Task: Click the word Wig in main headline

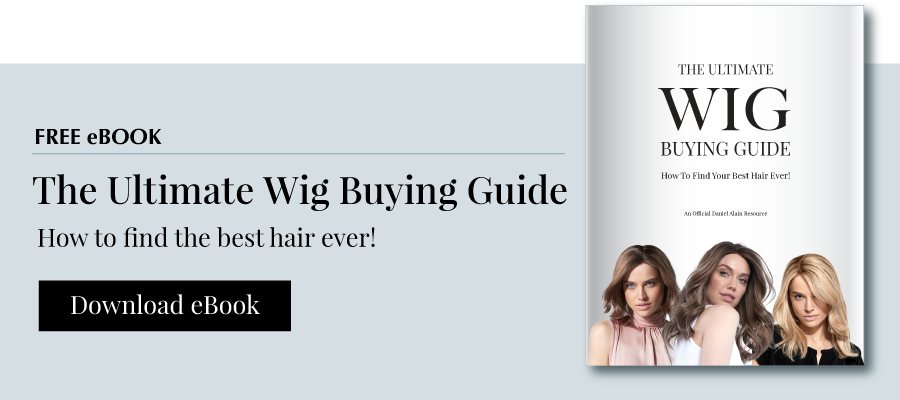Action: (296, 192)
